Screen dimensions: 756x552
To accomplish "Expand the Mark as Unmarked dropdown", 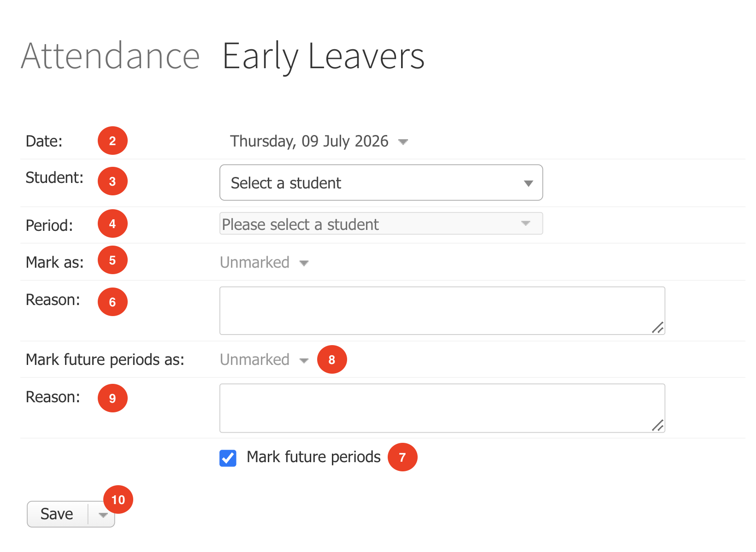I will 264,262.
